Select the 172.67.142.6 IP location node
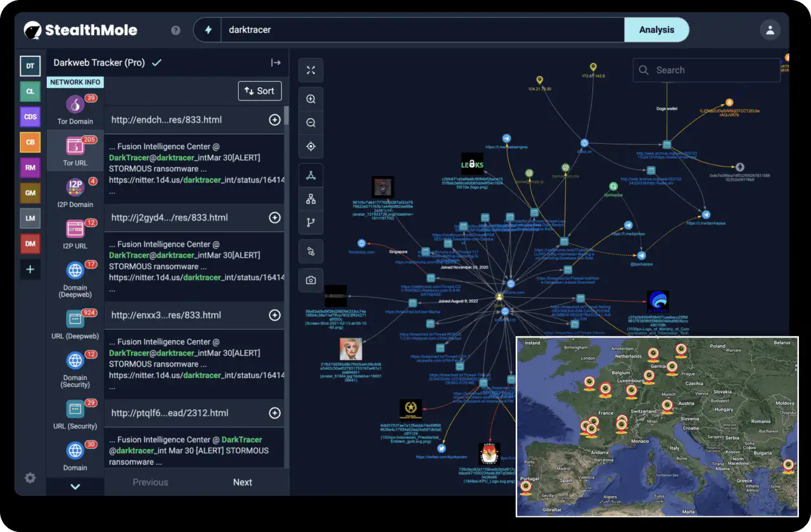Image resolution: width=811 pixels, height=532 pixels. pos(593,66)
